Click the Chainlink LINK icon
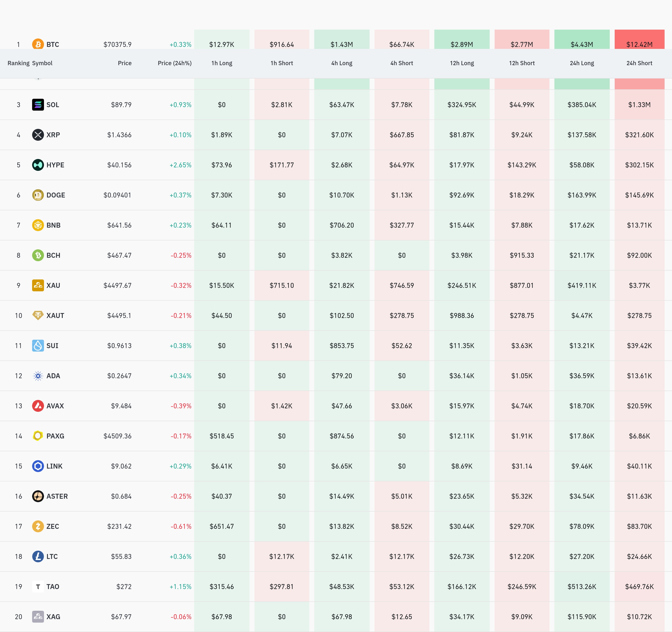672x632 pixels. coord(38,466)
